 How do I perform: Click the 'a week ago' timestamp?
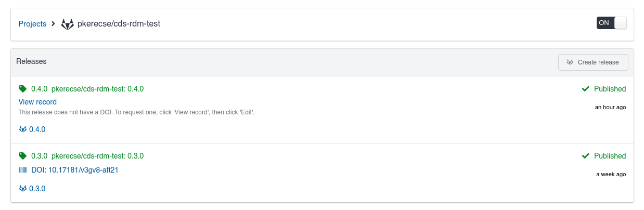611,175
